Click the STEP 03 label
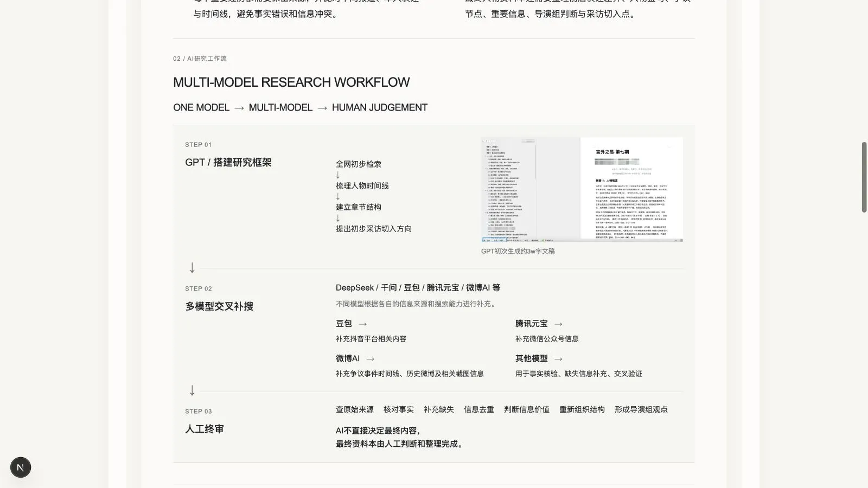This screenshot has width=868, height=488. point(199,412)
